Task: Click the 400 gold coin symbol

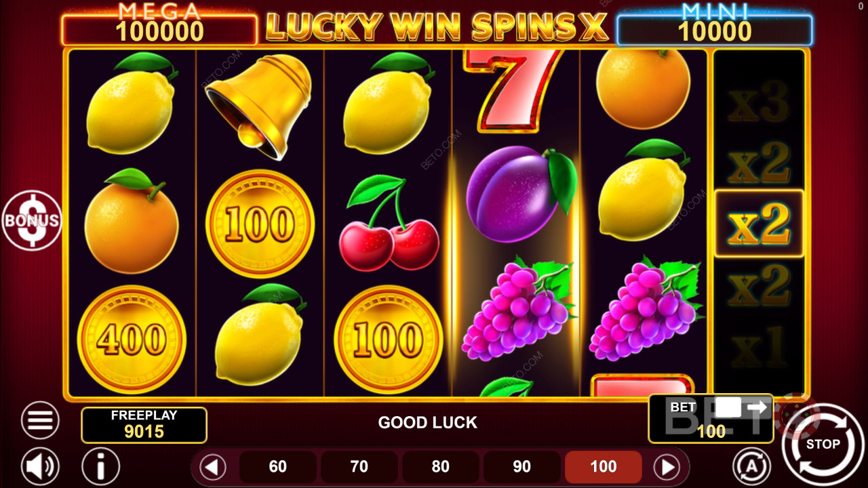Action: (132, 340)
